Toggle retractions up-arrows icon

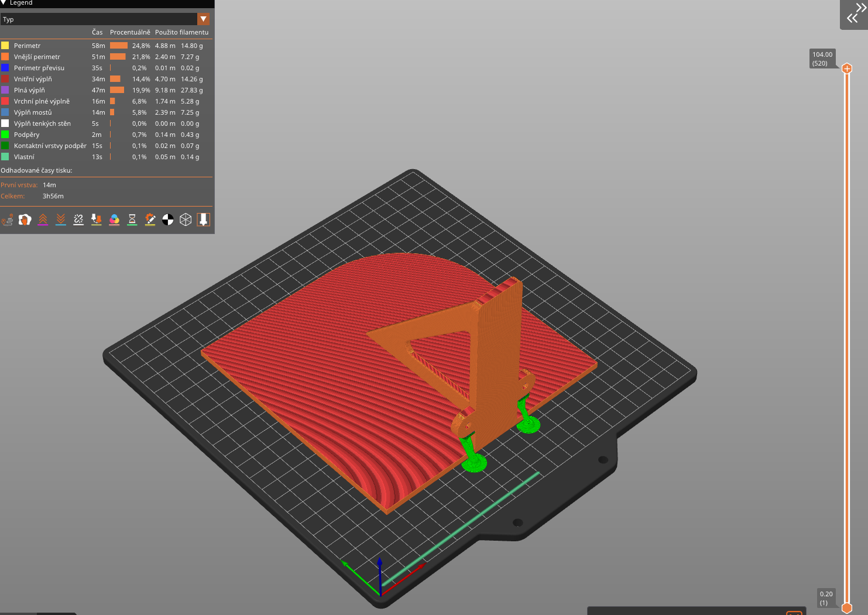tap(43, 219)
